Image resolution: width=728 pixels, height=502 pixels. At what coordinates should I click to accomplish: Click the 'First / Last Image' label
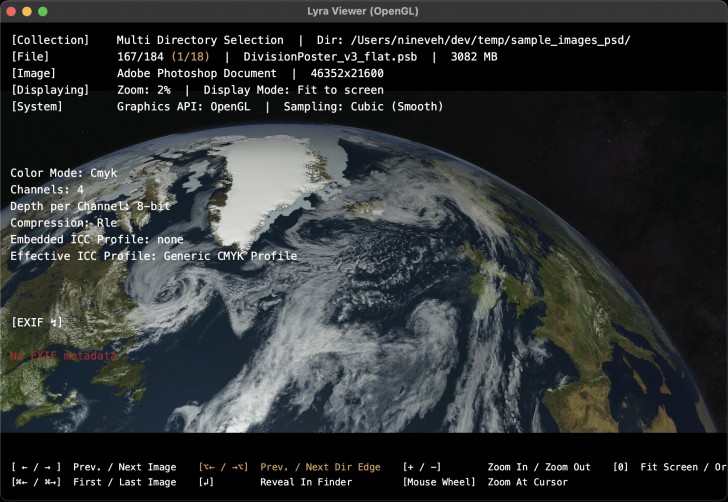coord(124,482)
